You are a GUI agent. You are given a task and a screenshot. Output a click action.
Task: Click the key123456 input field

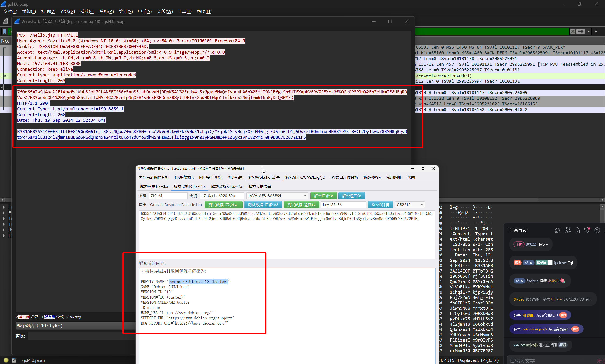pos(343,205)
